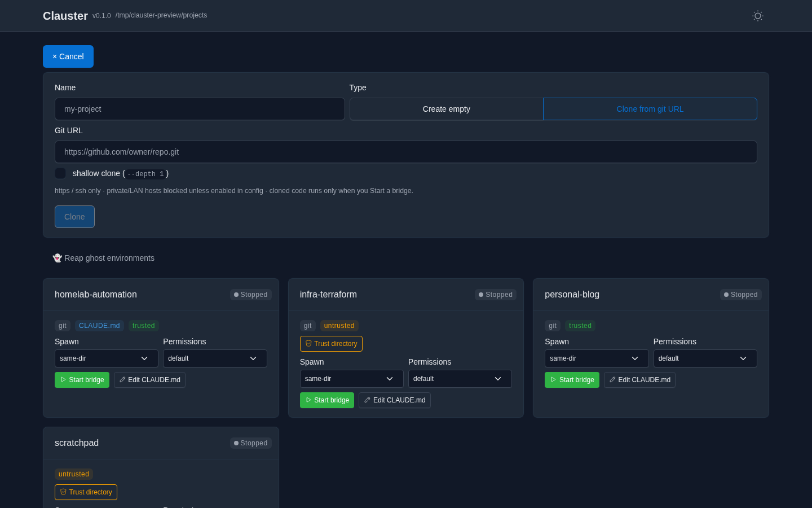812x508 pixels.
Task: Click the ghost icon beside Reap ghost environments
Action: click(58, 258)
